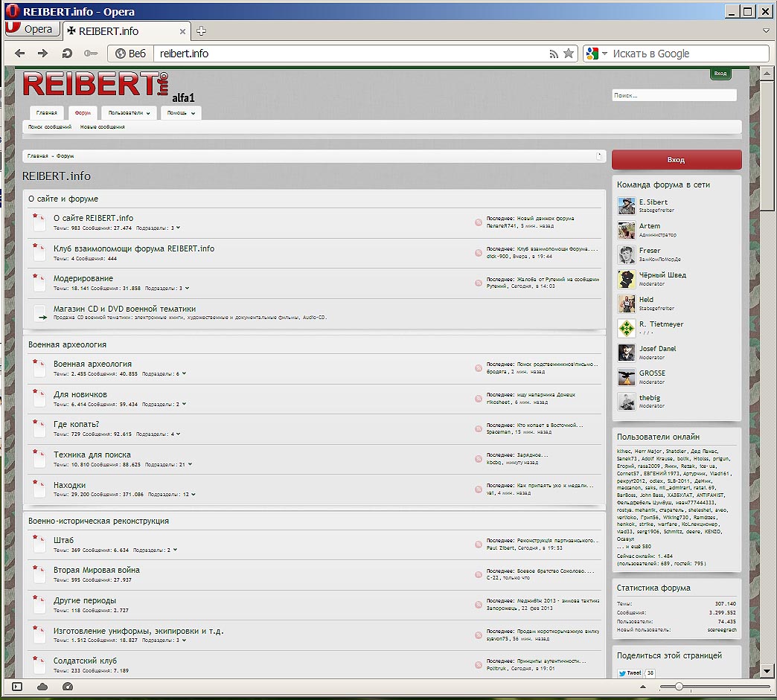Open Freser's avatar thumbnail
The image size is (777, 700).
[627, 254]
